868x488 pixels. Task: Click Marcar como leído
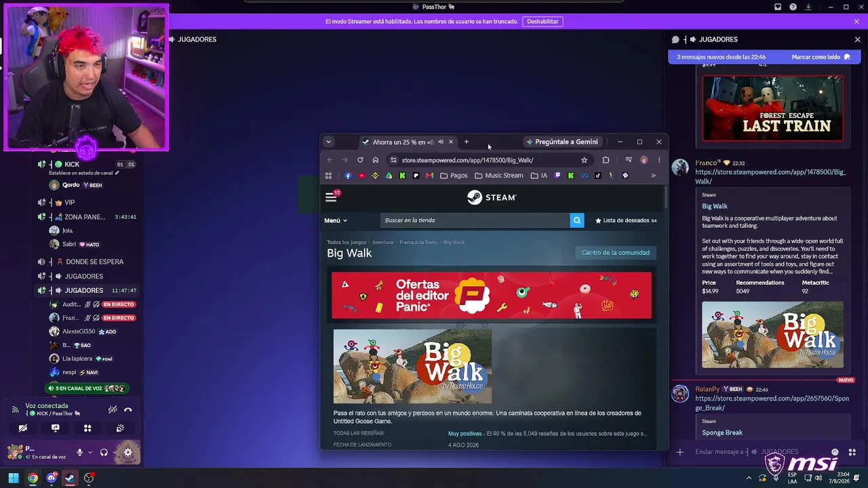pyautogui.click(x=821, y=57)
